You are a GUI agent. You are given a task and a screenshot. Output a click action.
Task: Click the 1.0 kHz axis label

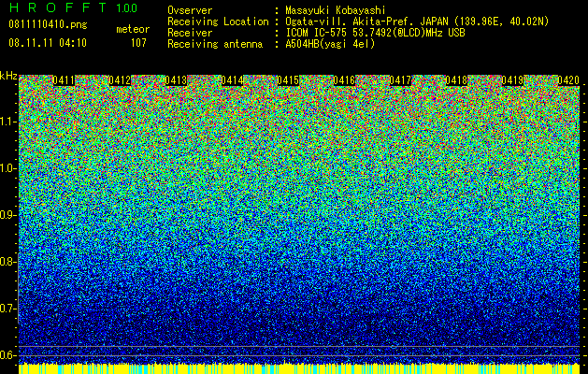coord(8,169)
